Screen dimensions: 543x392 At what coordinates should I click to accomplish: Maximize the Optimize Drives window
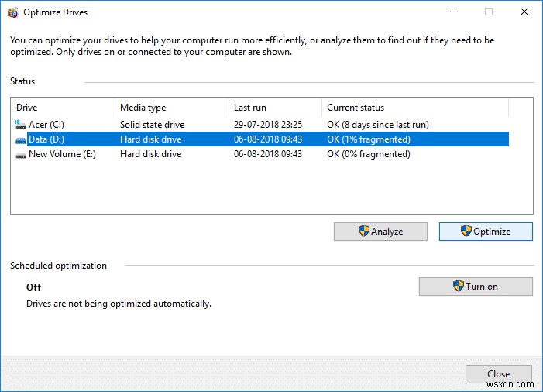tap(489, 12)
